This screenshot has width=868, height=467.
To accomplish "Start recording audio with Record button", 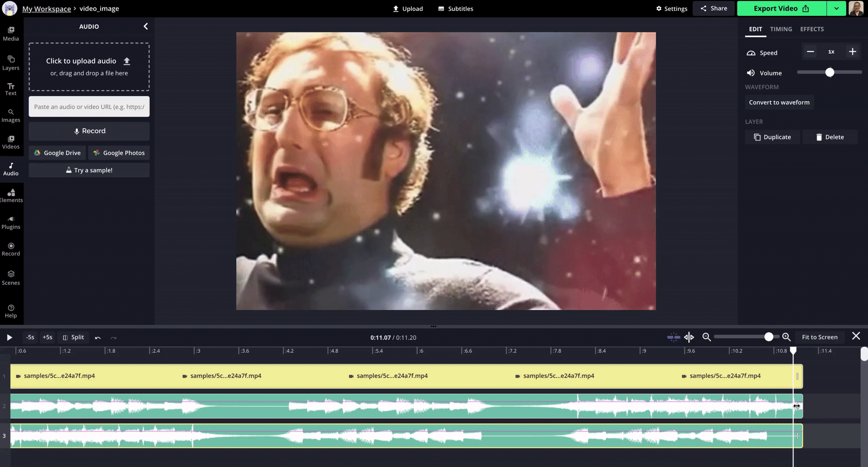I will pos(89,131).
